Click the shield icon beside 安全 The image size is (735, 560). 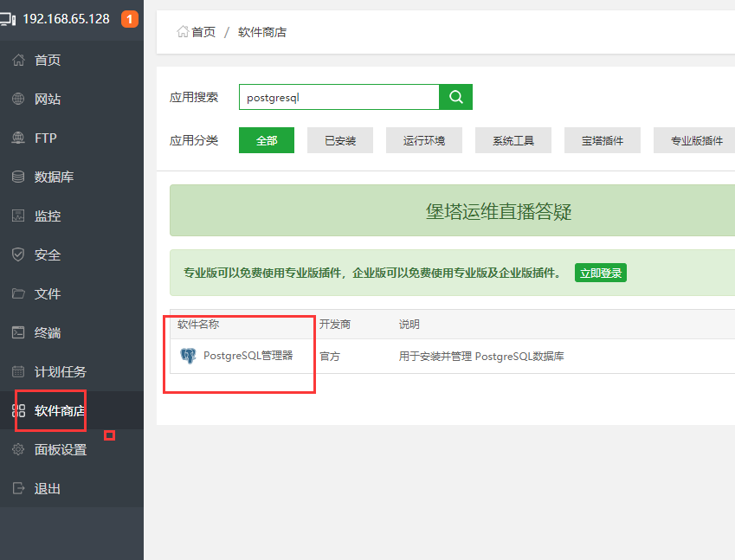pos(18,254)
